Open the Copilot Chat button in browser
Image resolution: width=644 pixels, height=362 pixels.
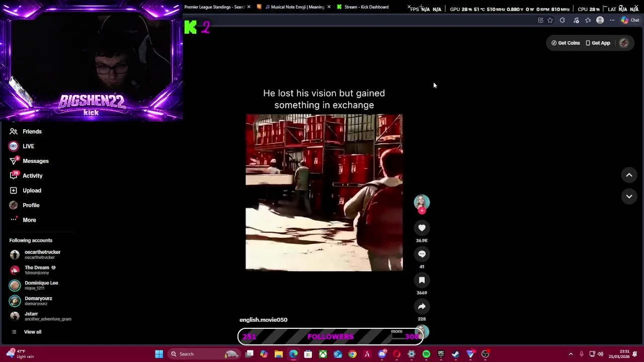coord(630,20)
